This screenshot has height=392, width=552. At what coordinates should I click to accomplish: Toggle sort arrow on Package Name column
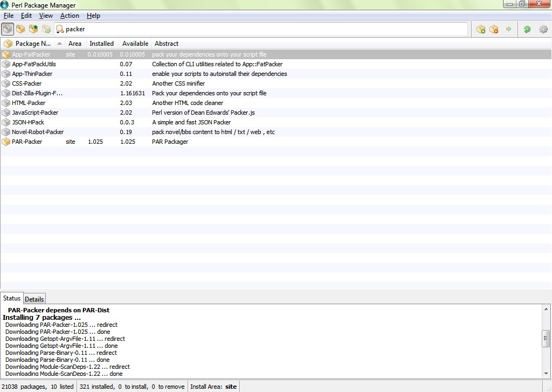[x=59, y=44]
